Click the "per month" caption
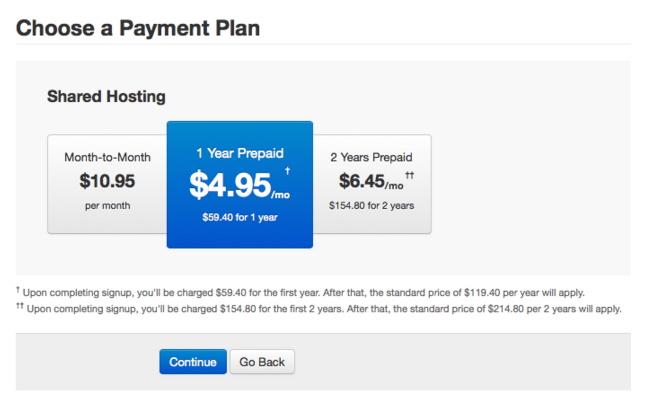 pos(106,205)
